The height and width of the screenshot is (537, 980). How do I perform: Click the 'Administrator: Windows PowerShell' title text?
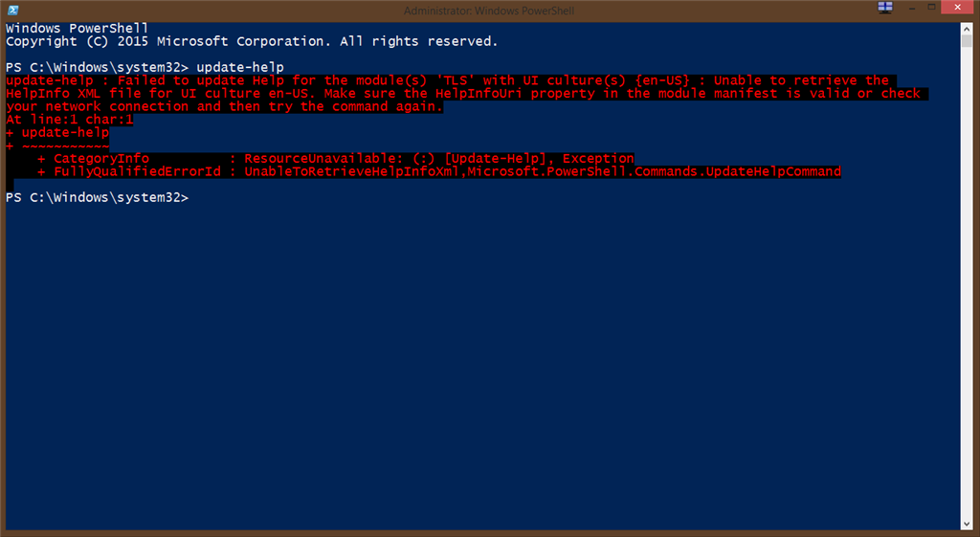[489, 11]
